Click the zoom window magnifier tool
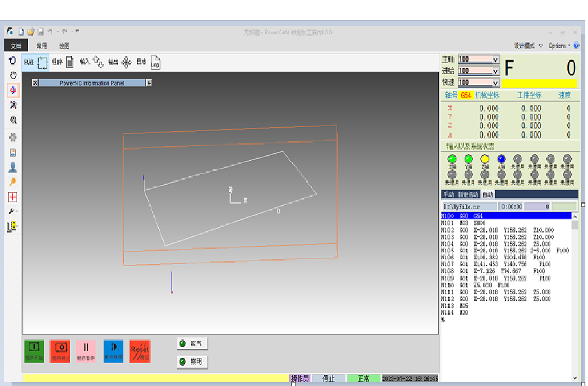 point(13,105)
